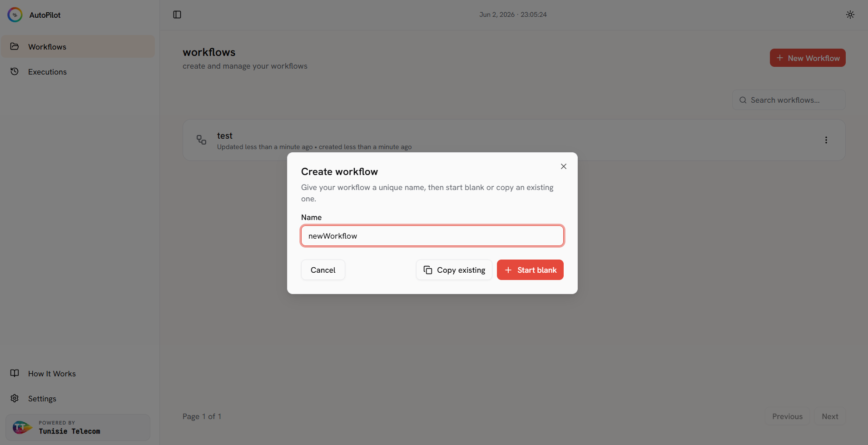868x445 pixels.
Task: Click the Page 1 of 1 label
Action: point(202,416)
